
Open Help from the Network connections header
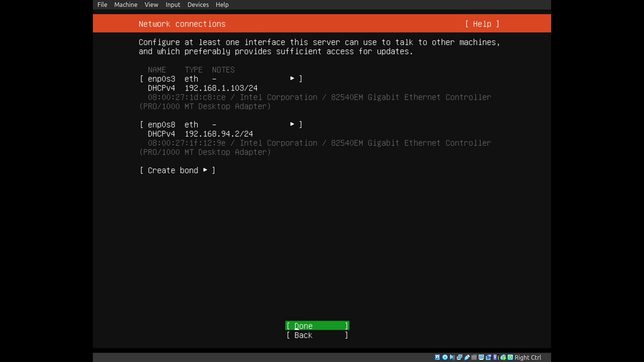coord(482,24)
